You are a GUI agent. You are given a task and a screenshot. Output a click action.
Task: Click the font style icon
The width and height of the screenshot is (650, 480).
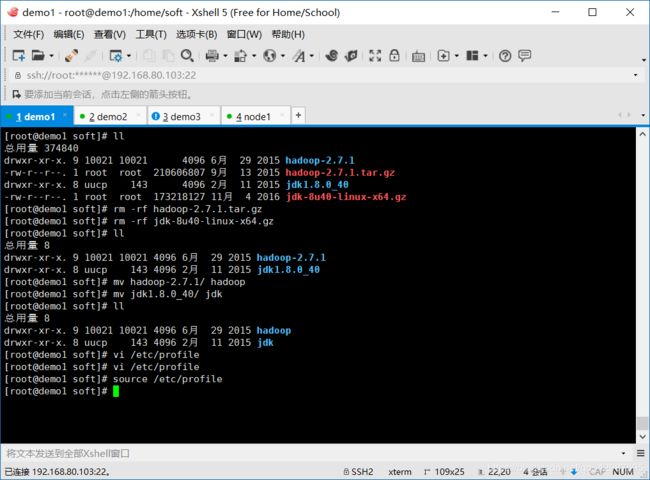coord(299,56)
